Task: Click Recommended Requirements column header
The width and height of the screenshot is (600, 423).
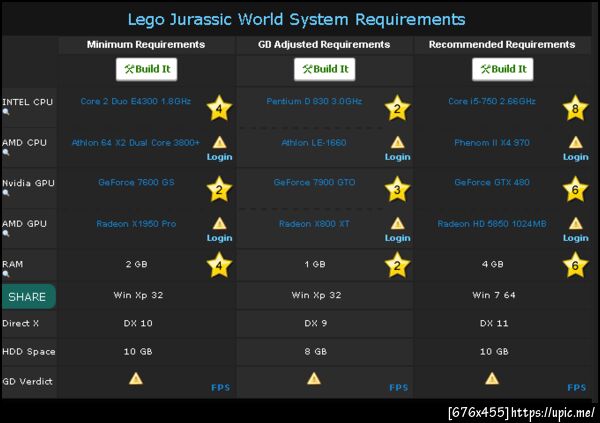Action: (502, 45)
